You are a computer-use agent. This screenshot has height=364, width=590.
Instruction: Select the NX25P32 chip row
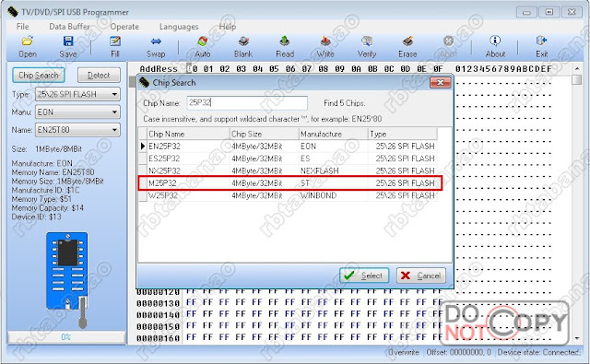point(288,170)
